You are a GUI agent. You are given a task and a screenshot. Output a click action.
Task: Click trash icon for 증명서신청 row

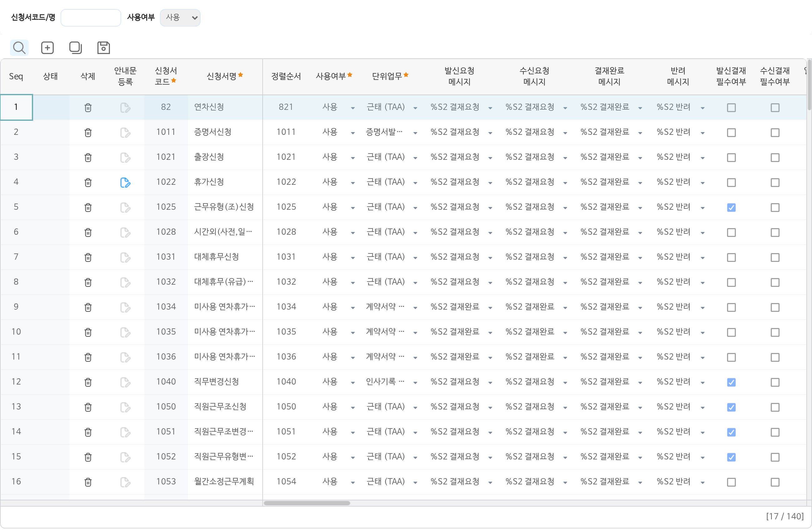88,133
